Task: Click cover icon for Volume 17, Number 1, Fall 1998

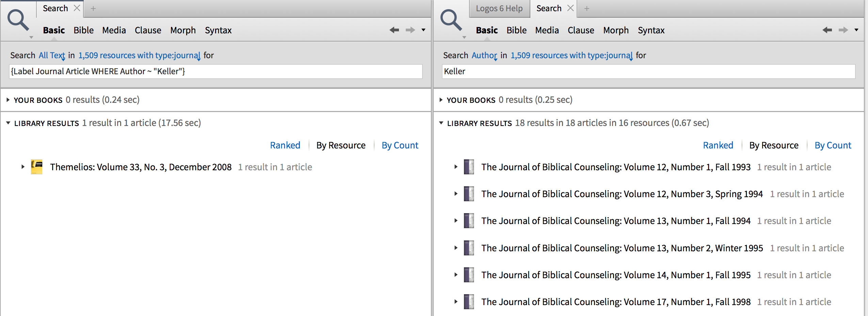Action: (x=469, y=302)
